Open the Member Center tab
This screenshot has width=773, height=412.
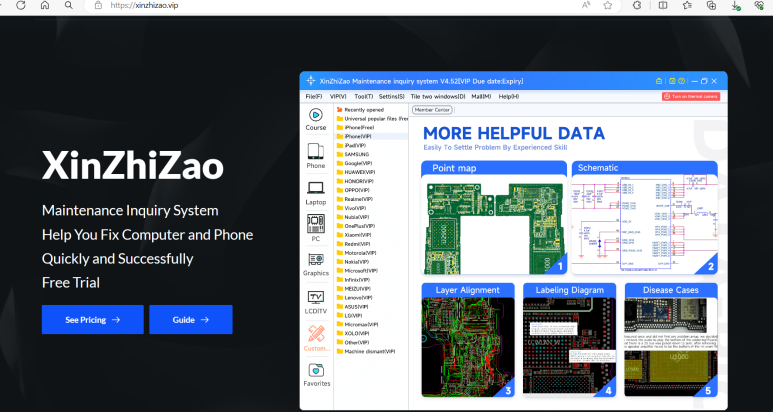click(x=432, y=110)
